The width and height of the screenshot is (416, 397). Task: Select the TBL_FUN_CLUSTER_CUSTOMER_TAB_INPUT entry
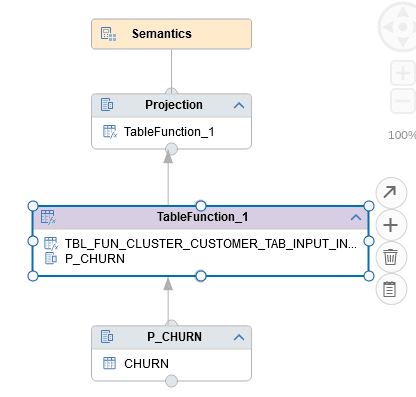pos(200,244)
